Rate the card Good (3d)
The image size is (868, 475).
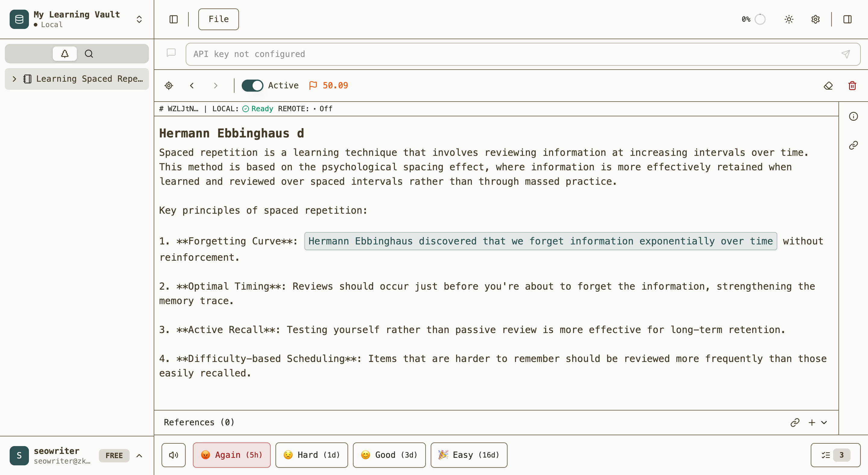[389, 455]
